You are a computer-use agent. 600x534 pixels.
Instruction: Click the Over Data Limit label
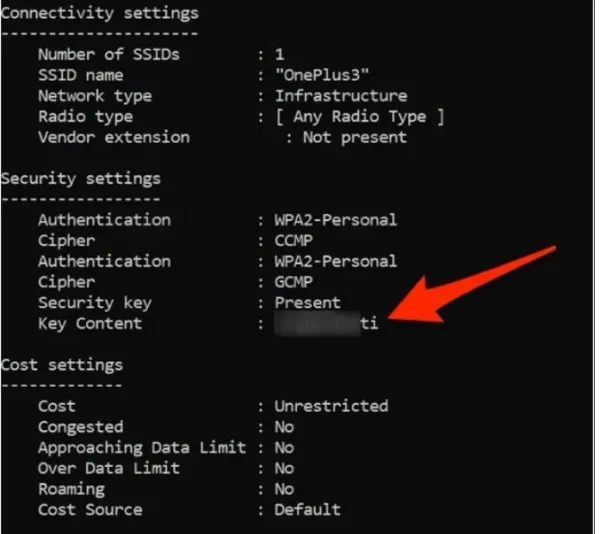[x=110, y=468]
